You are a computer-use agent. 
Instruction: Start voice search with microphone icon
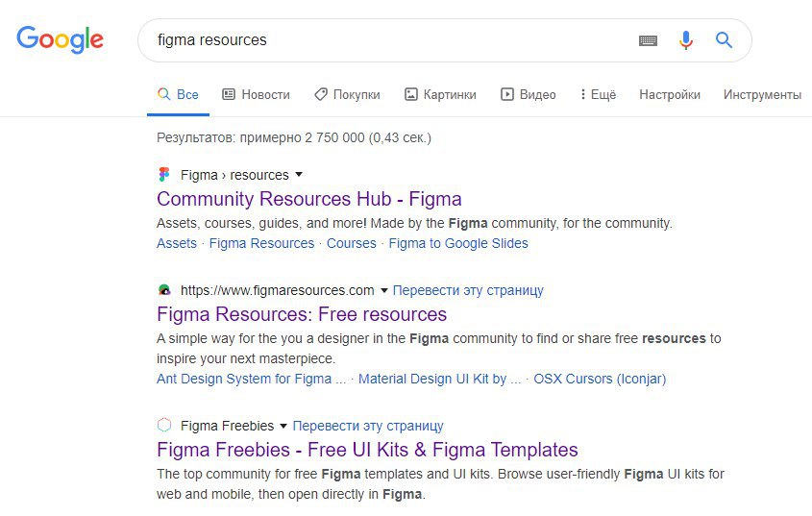pyautogui.click(x=686, y=40)
